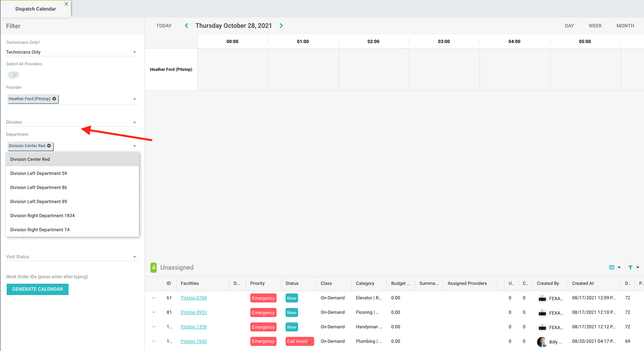Switch to WEEK view
The height and width of the screenshot is (351, 644).
595,26
